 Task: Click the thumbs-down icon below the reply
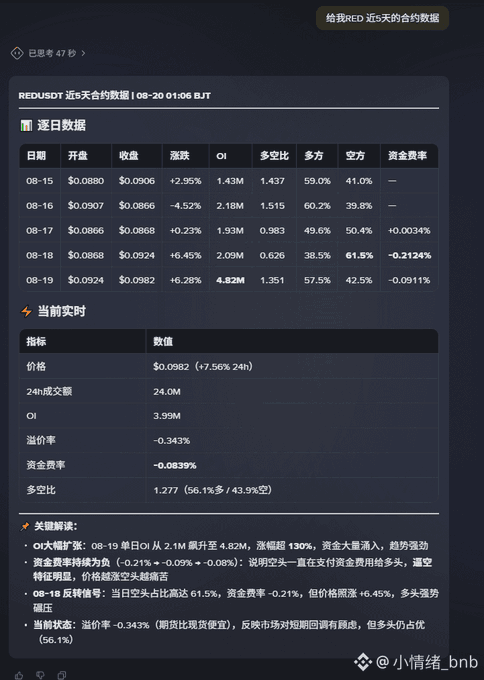(40, 675)
